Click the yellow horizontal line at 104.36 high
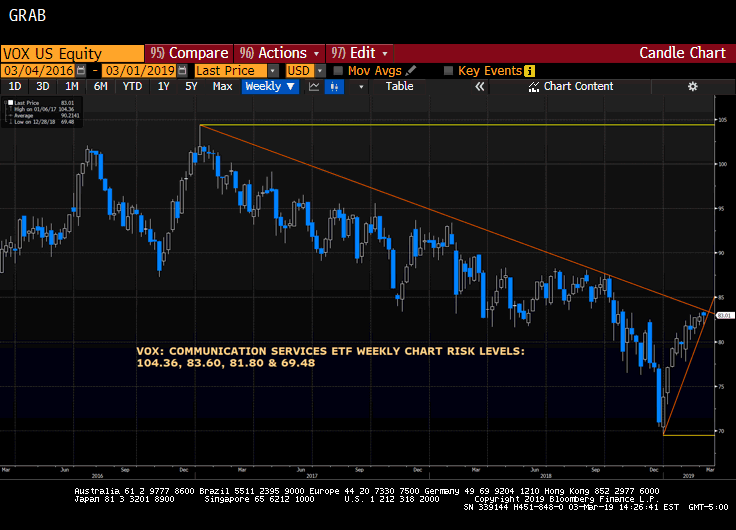The width and height of the screenshot is (736, 530). pos(458,125)
